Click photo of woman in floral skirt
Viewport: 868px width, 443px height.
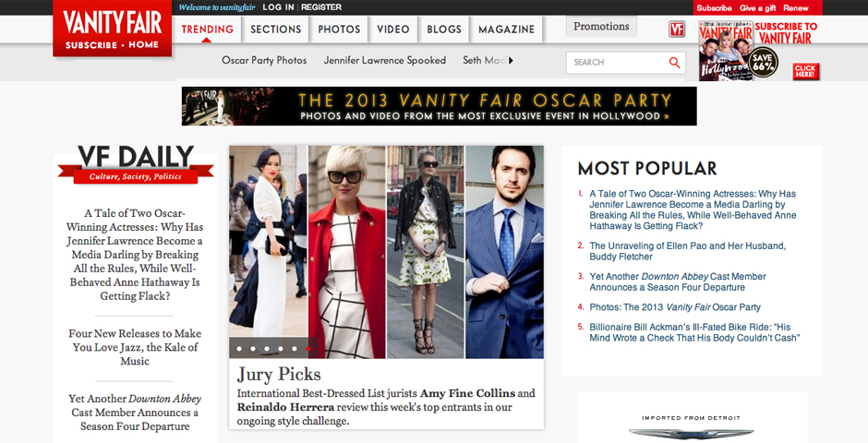coord(425,252)
